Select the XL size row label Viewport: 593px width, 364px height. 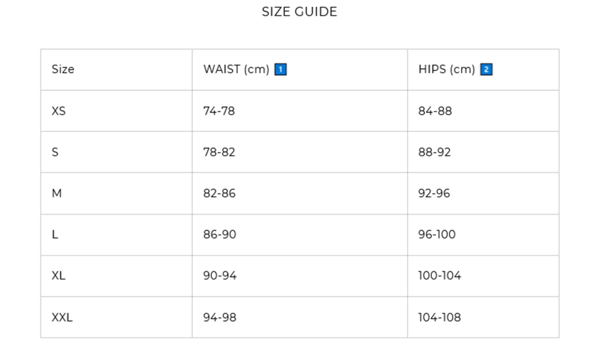pyautogui.click(x=59, y=276)
